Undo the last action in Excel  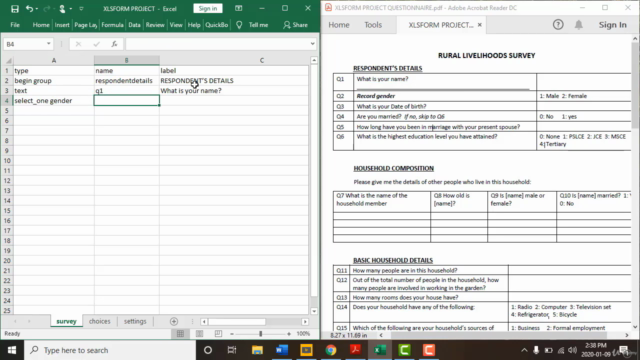click(x=29, y=9)
